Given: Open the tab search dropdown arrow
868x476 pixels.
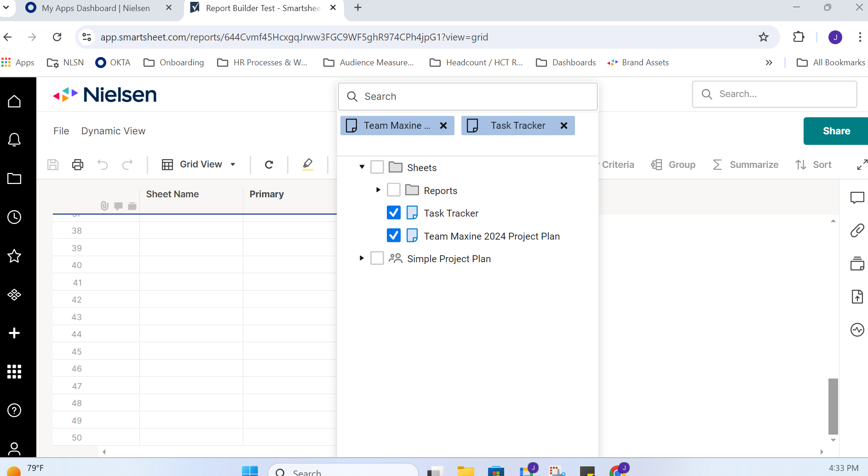Looking at the screenshot, I should click(x=6, y=8).
